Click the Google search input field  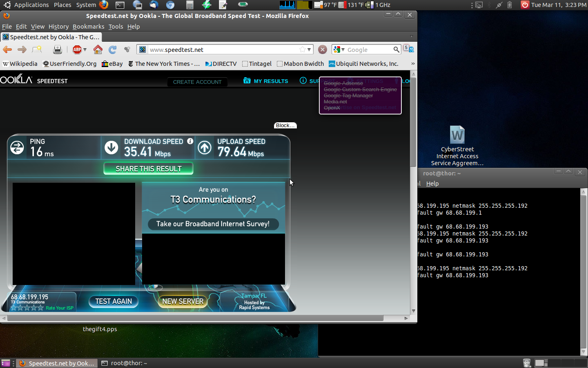point(369,49)
